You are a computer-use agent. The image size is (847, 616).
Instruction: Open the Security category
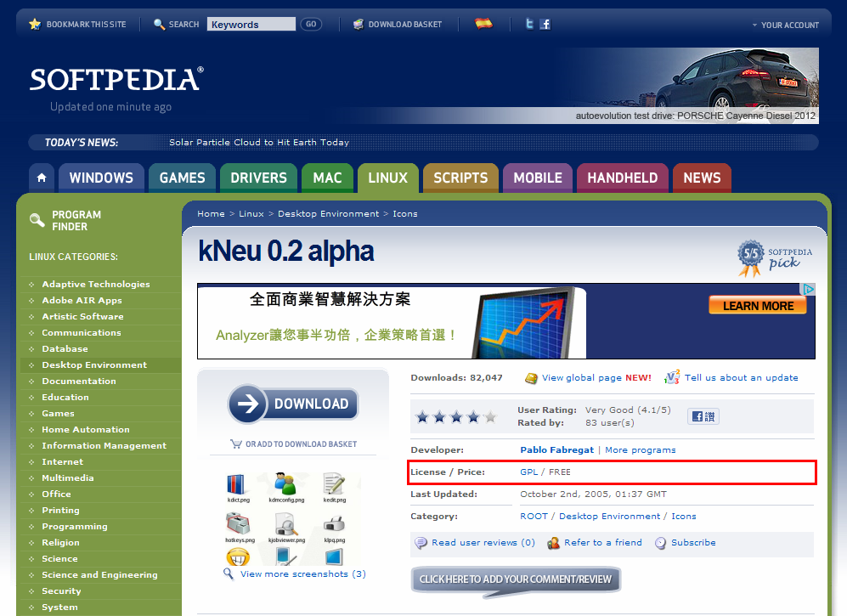(x=61, y=591)
